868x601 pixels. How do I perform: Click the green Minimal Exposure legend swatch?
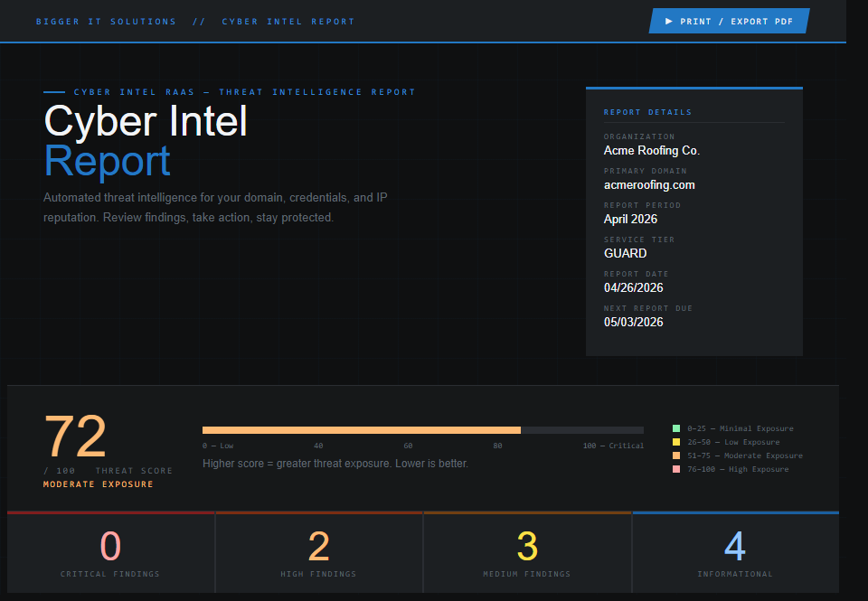pyautogui.click(x=676, y=428)
